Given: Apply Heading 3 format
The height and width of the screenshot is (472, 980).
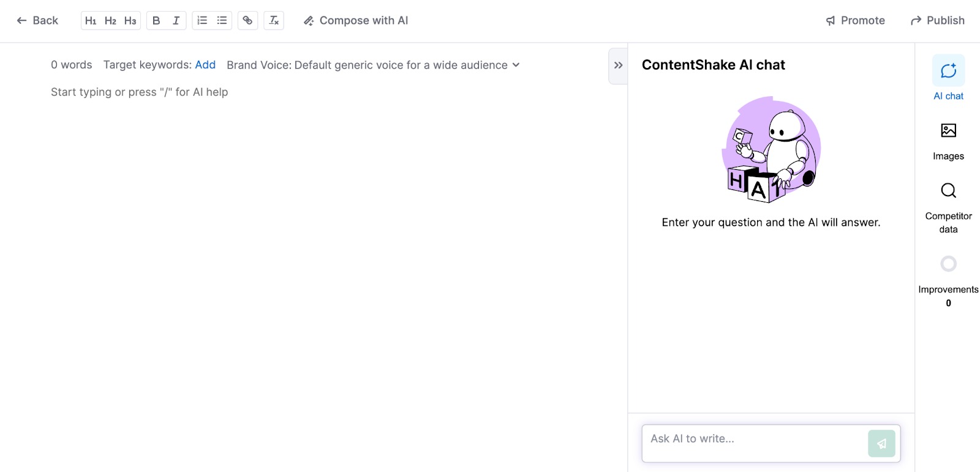Looking at the screenshot, I should 130,21.
